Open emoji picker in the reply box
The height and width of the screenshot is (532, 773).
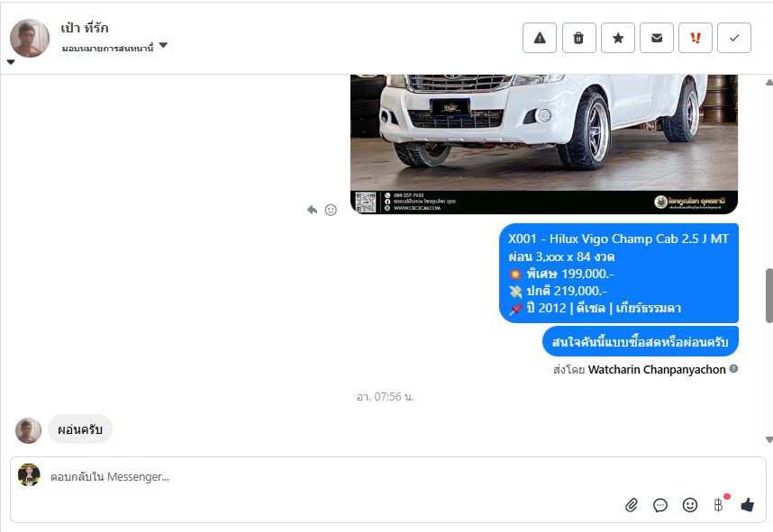(690, 505)
